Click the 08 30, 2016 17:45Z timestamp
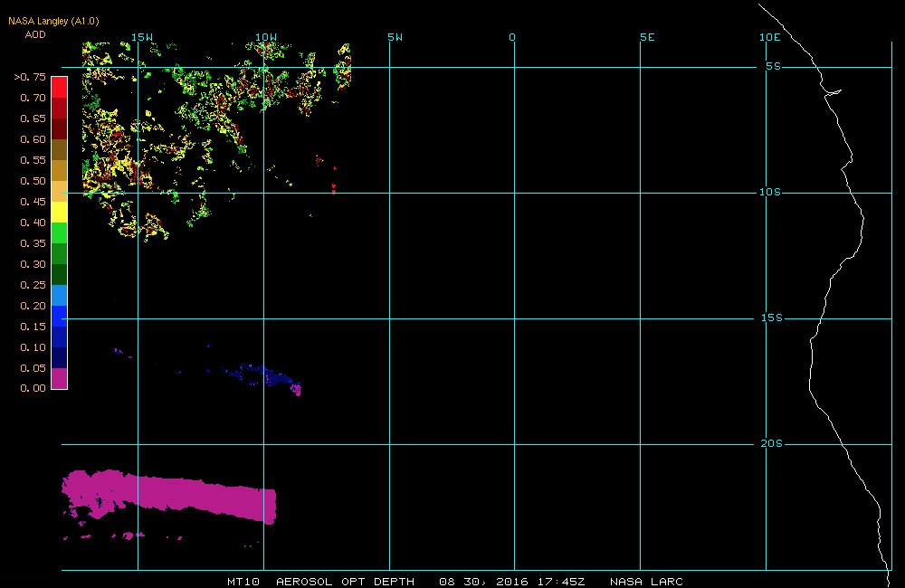 click(x=512, y=582)
